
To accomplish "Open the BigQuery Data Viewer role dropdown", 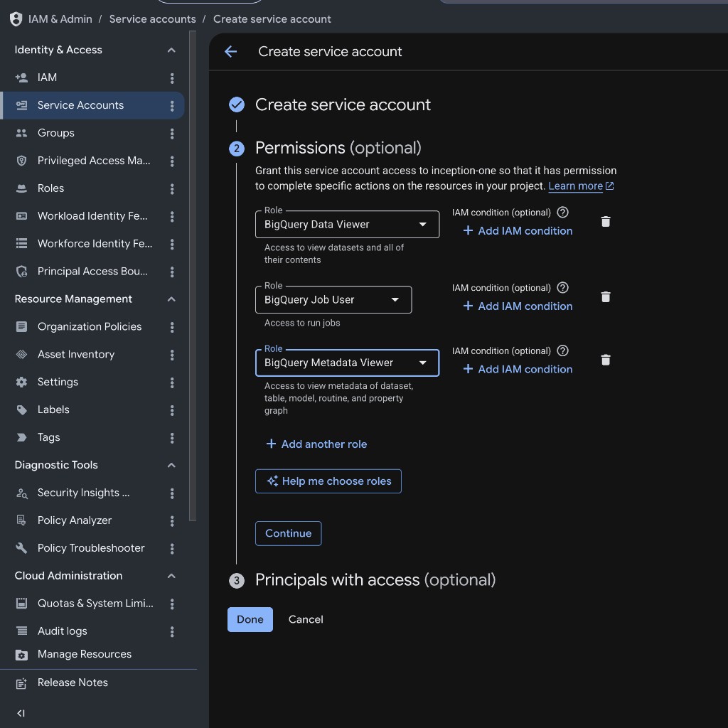I will pos(347,224).
